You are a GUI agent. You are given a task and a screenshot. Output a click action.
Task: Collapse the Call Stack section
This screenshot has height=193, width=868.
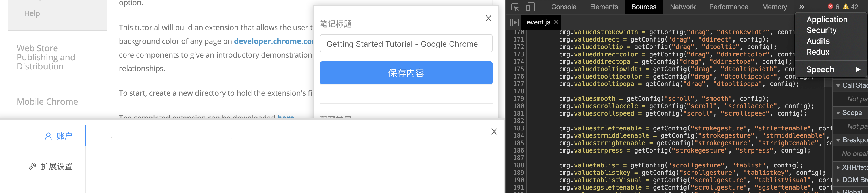838,85
